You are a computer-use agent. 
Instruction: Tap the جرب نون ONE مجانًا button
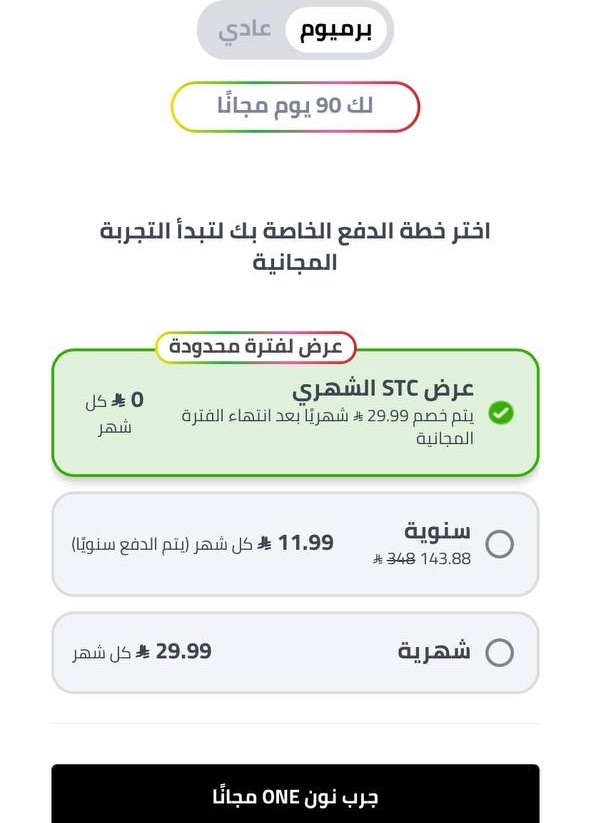(295, 794)
